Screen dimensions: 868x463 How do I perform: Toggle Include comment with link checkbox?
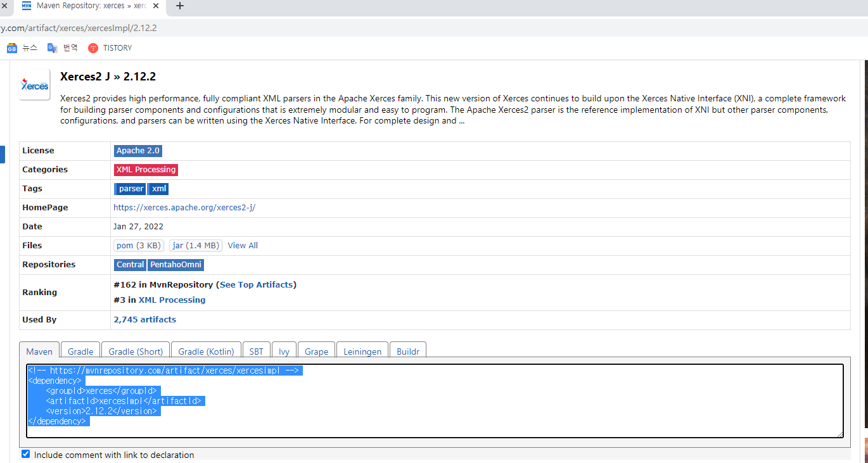pyautogui.click(x=25, y=454)
